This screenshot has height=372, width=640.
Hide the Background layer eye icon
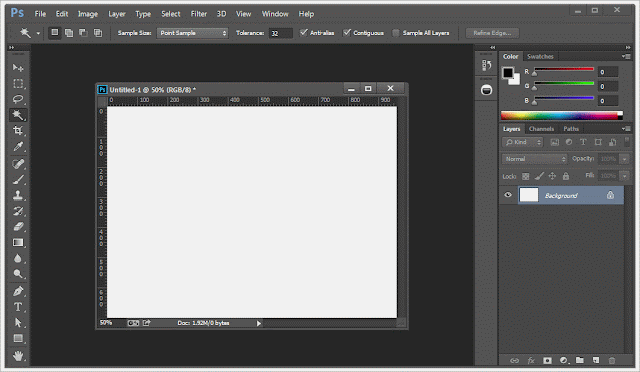508,195
